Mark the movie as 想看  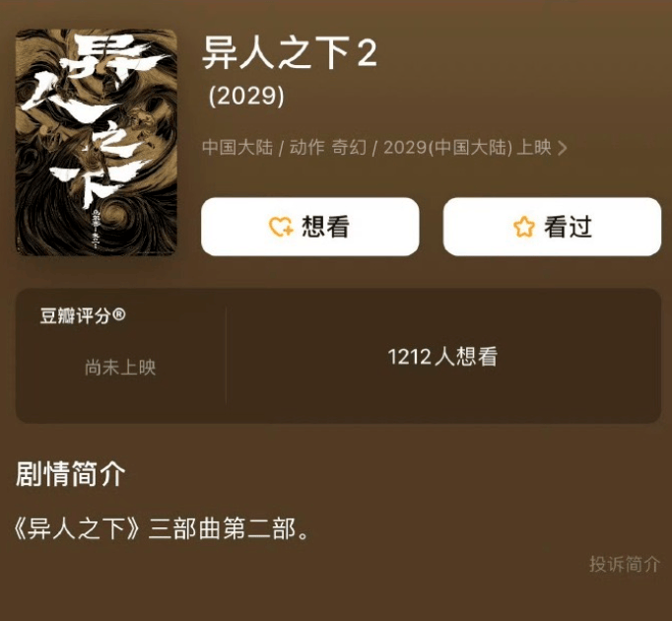[309, 227]
